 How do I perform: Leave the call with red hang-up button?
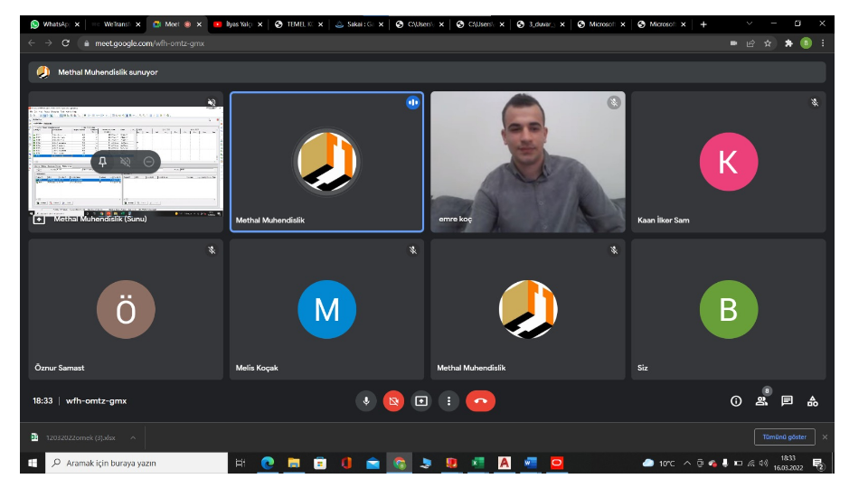[480, 401]
